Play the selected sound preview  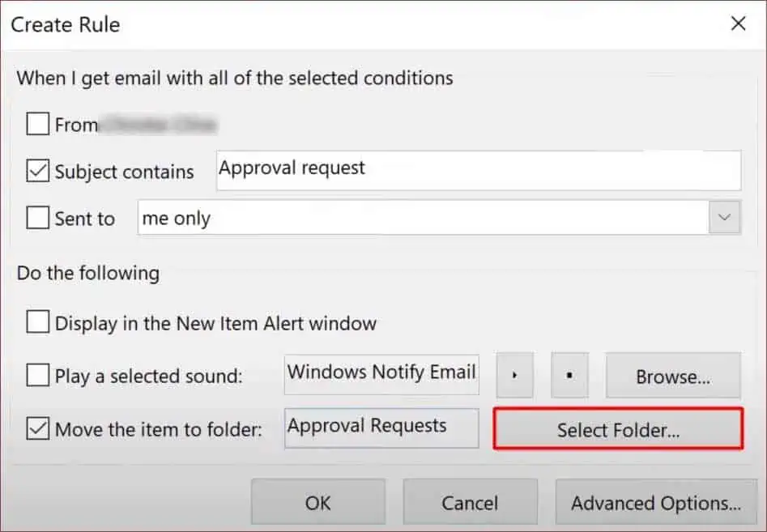coord(514,375)
